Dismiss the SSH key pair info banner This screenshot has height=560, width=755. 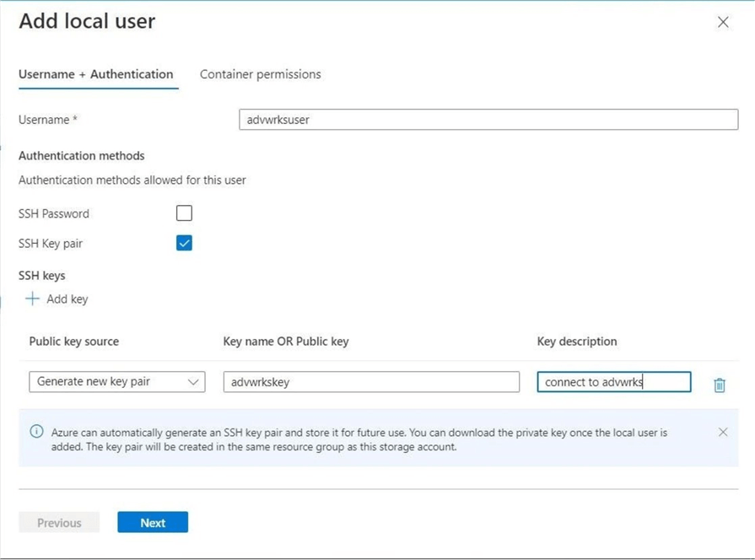click(723, 432)
